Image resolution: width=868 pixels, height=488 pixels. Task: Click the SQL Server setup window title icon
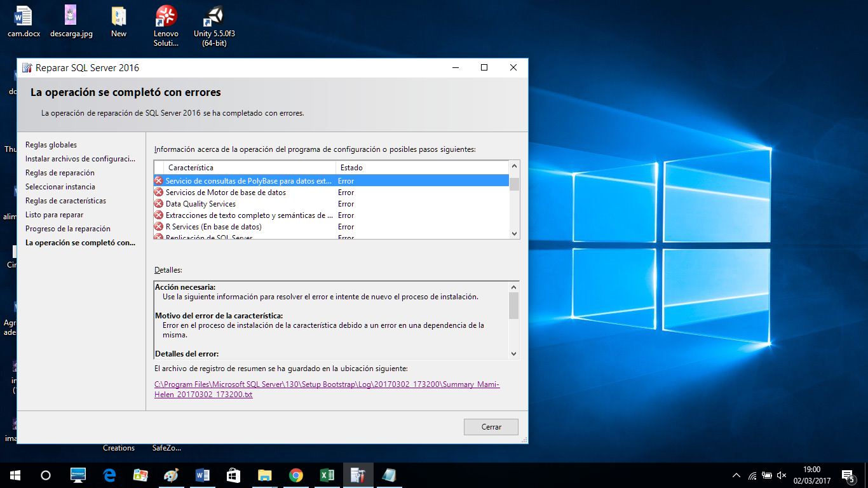(x=27, y=68)
